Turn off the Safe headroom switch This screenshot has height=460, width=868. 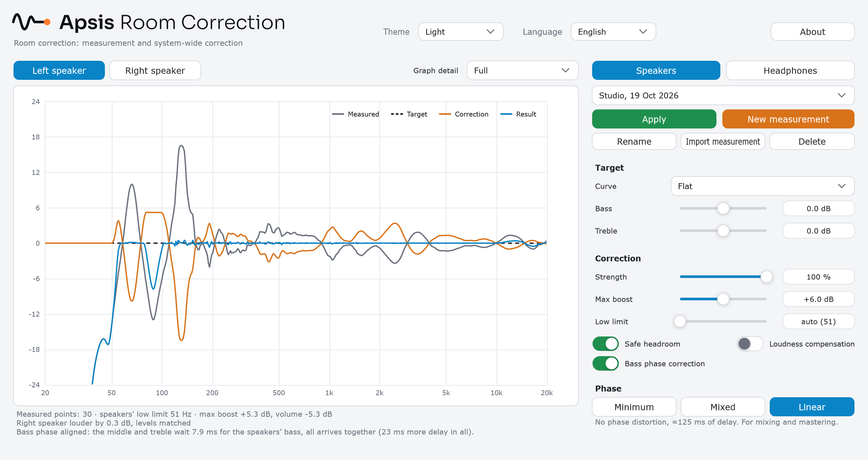click(x=606, y=344)
